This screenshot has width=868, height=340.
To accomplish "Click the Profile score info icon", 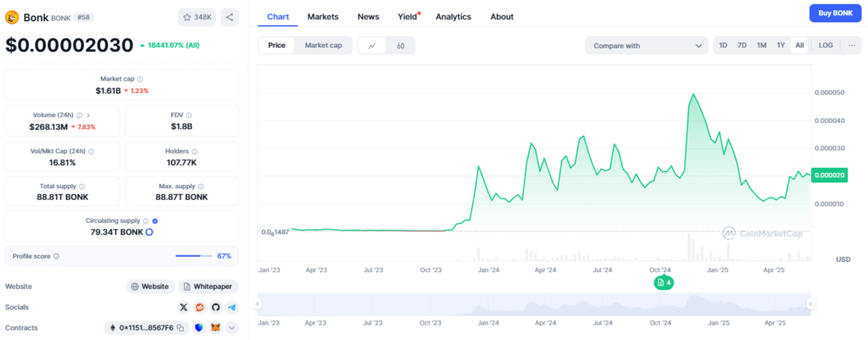I will [57, 256].
